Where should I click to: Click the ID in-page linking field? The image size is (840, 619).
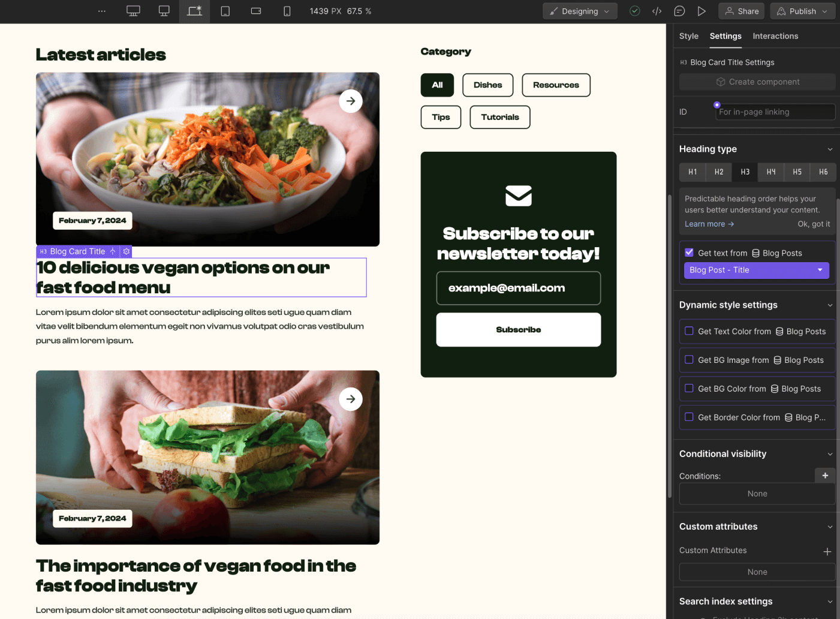[775, 112]
